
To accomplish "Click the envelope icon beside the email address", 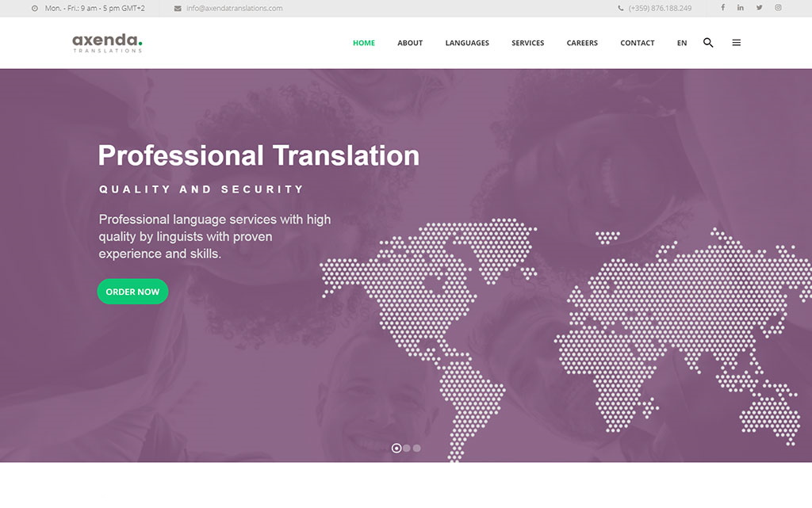I will (x=178, y=8).
